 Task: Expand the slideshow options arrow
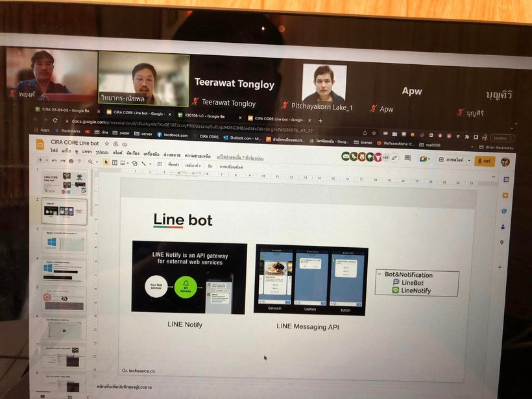click(468, 160)
